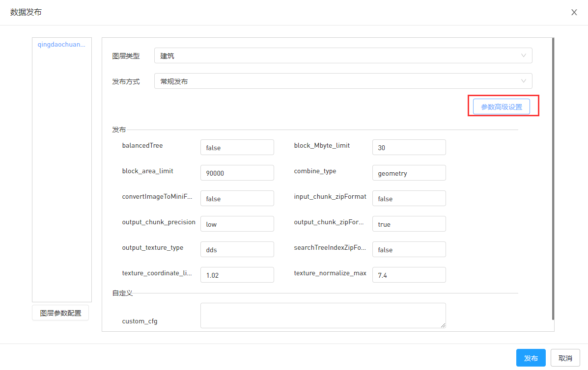Image resolution: width=588 pixels, height=370 pixels.
Task: Click the balancedTree input field
Action: coord(237,147)
